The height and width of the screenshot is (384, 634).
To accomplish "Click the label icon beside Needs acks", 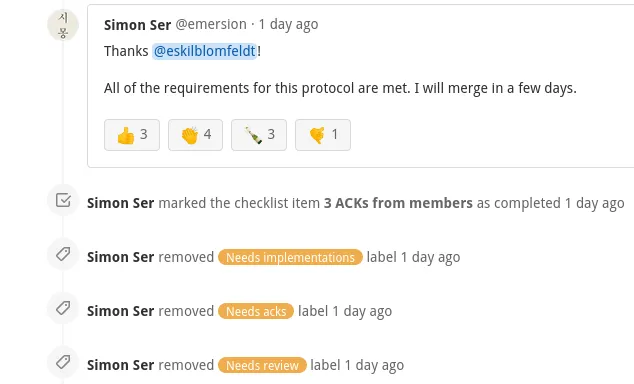I will tap(63, 308).
